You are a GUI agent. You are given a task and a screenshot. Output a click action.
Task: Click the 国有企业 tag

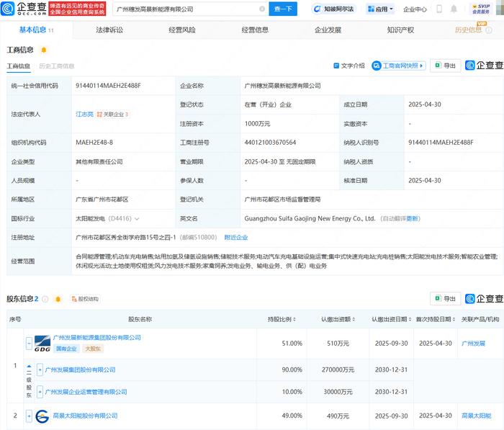(x=66, y=349)
